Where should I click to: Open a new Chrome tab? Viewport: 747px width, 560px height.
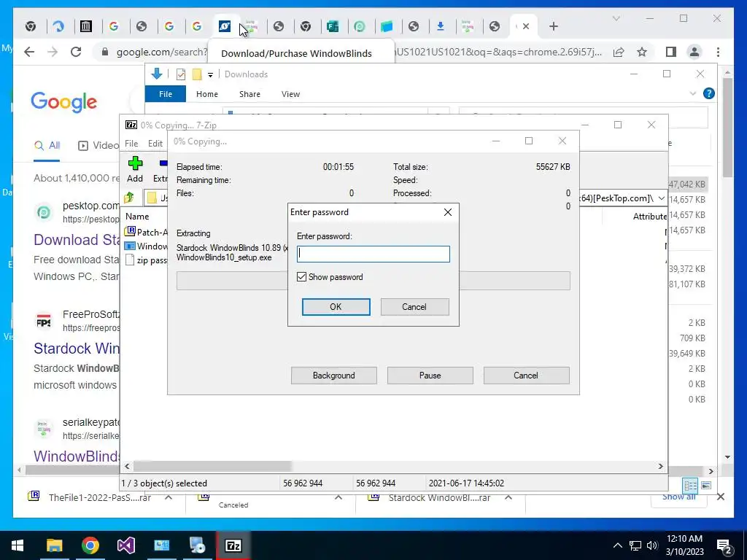coord(553,27)
